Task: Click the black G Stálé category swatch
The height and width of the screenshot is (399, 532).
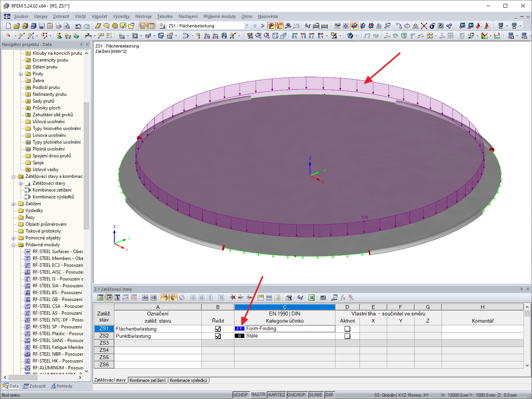Action: tap(239, 336)
